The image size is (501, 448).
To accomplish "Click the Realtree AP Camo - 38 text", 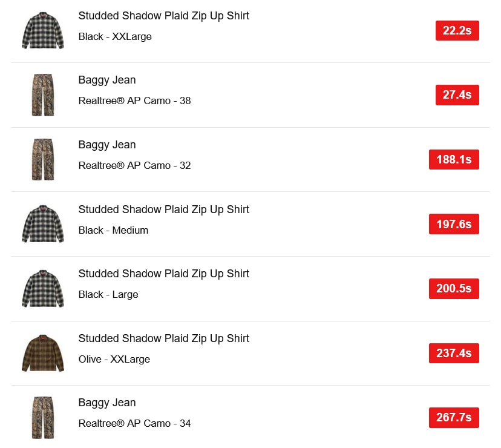I will click(x=134, y=100).
